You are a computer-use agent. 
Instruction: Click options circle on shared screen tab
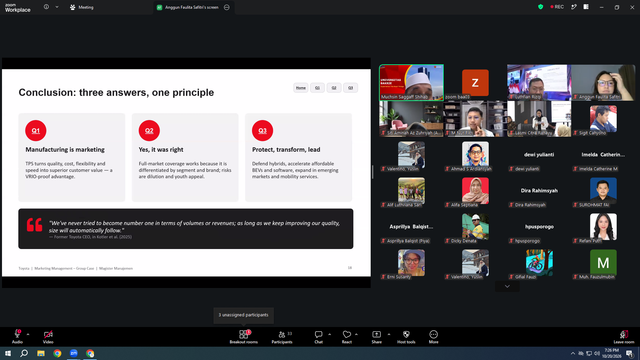click(227, 7)
